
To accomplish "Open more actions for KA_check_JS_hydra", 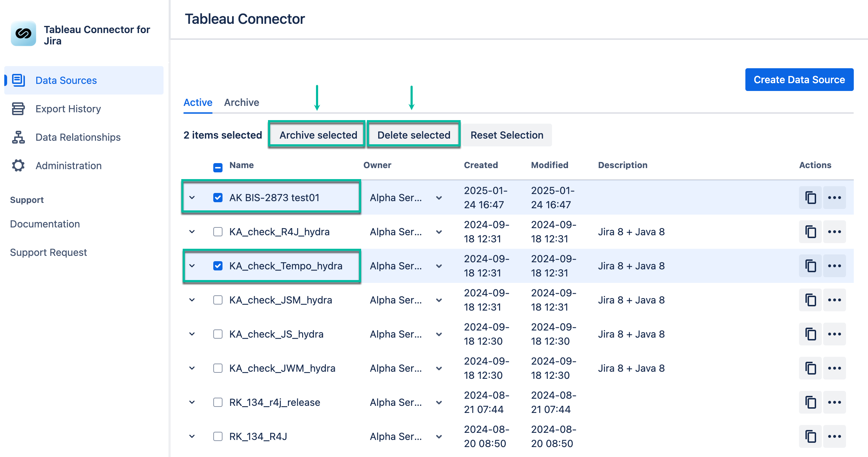I will [x=835, y=334].
